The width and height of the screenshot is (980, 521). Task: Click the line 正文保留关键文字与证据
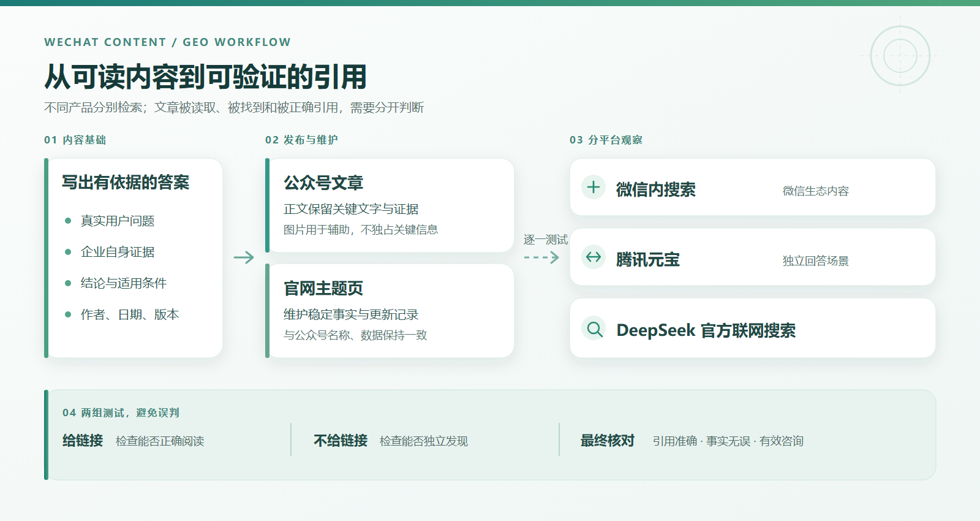(x=351, y=209)
